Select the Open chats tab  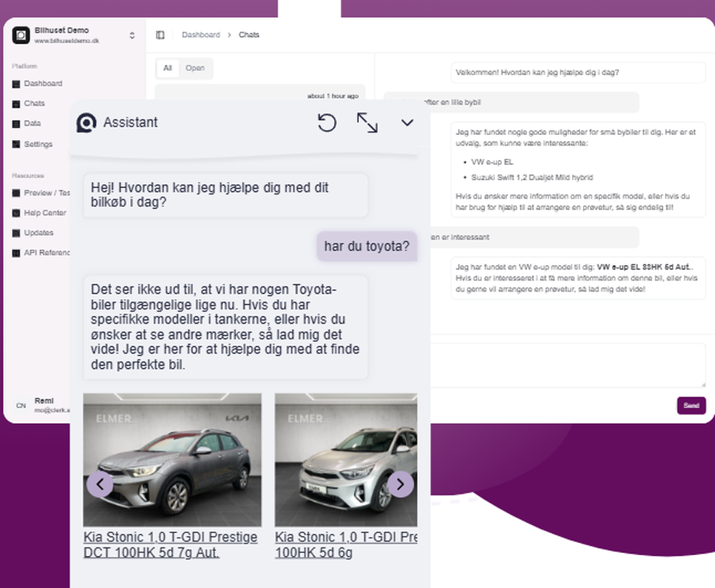click(194, 69)
